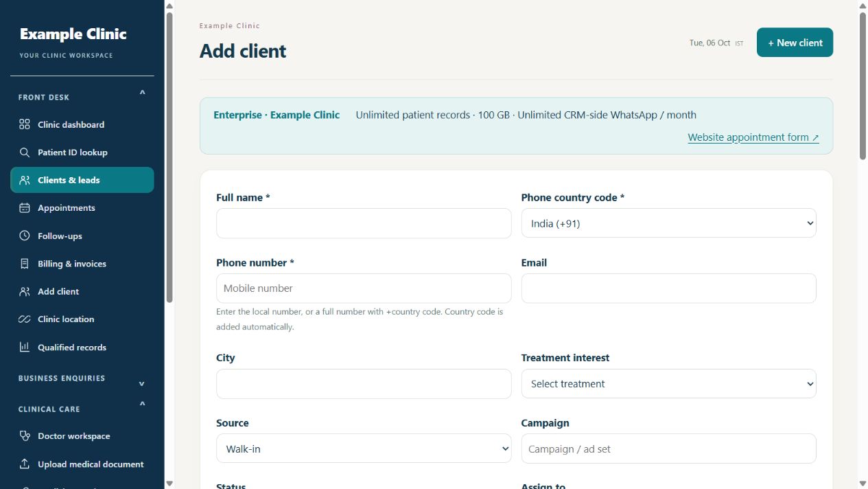Go to Patient ID lookup
The height and width of the screenshot is (489, 868).
pyautogui.click(x=82, y=152)
